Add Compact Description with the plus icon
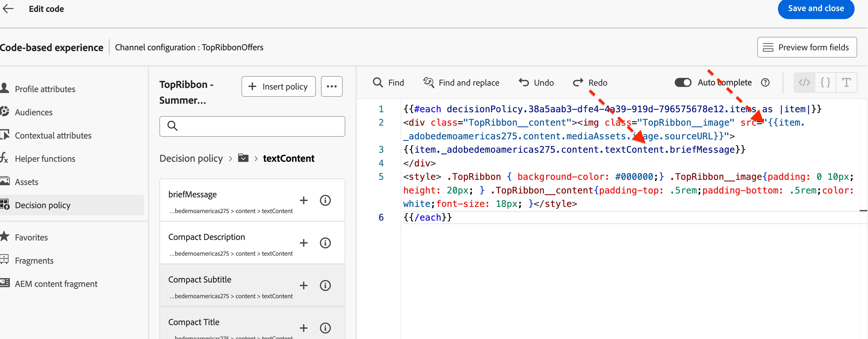The image size is (868, 339). tap(304, 243)
